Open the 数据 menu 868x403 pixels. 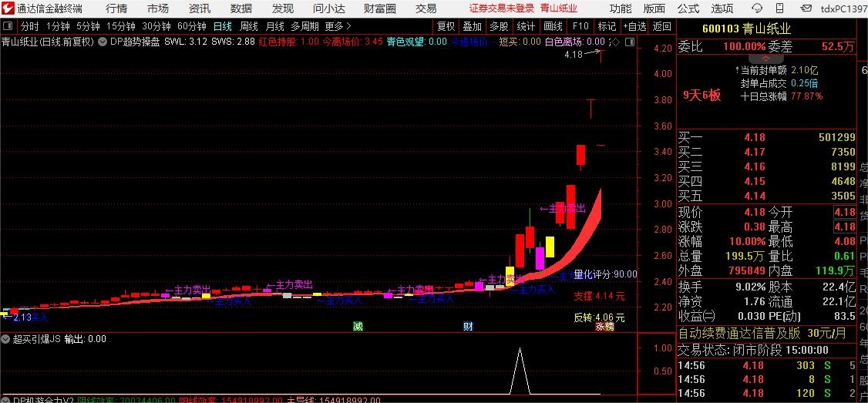tap(241, 8)
